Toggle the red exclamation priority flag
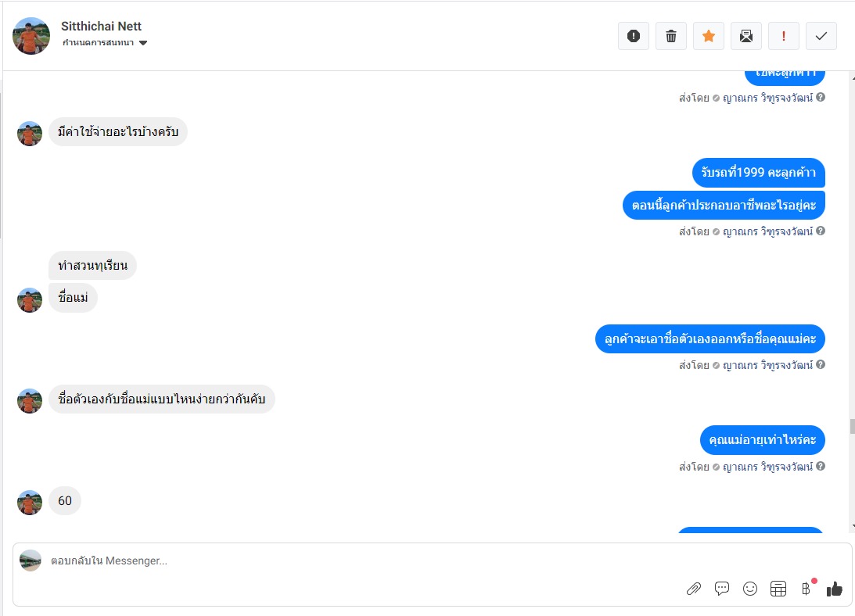 784,36
